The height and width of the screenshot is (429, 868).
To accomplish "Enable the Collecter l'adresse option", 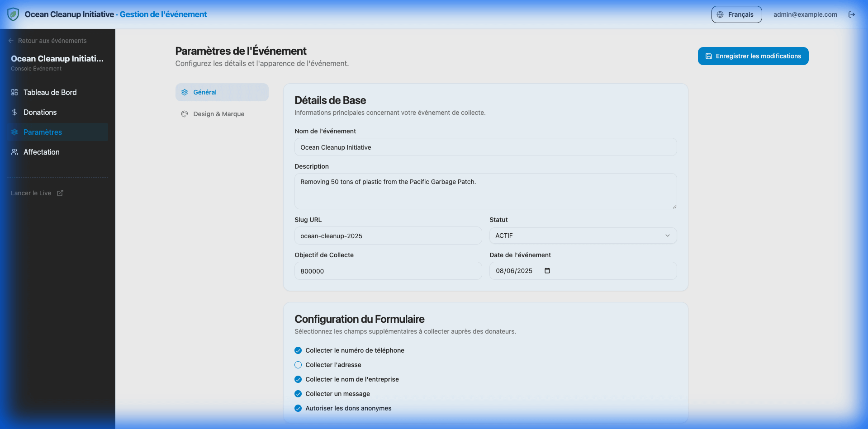I will pyautogui.click(x=298, y=365).
